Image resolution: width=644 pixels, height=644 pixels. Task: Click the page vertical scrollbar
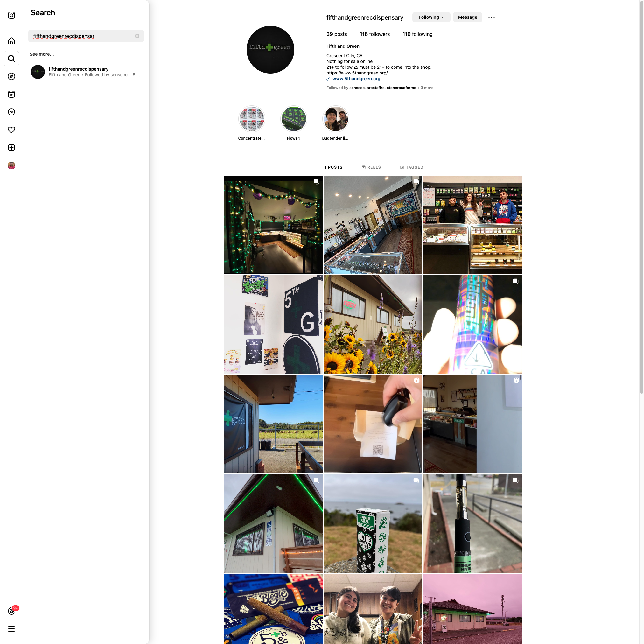pos(641,197)
